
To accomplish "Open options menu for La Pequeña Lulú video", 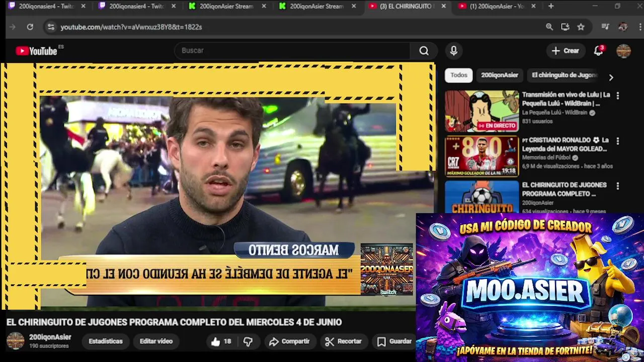I will pyautogui.click(x=618, y=96).
